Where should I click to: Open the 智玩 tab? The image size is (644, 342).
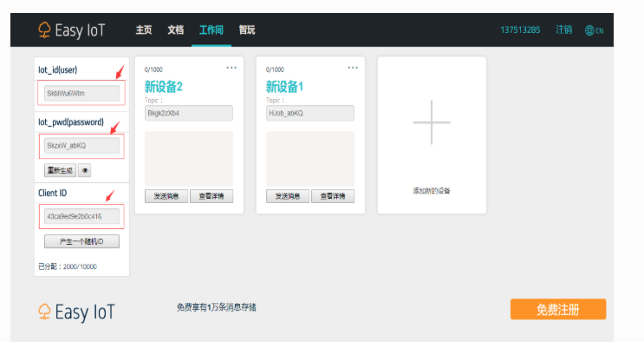(247, 30)
